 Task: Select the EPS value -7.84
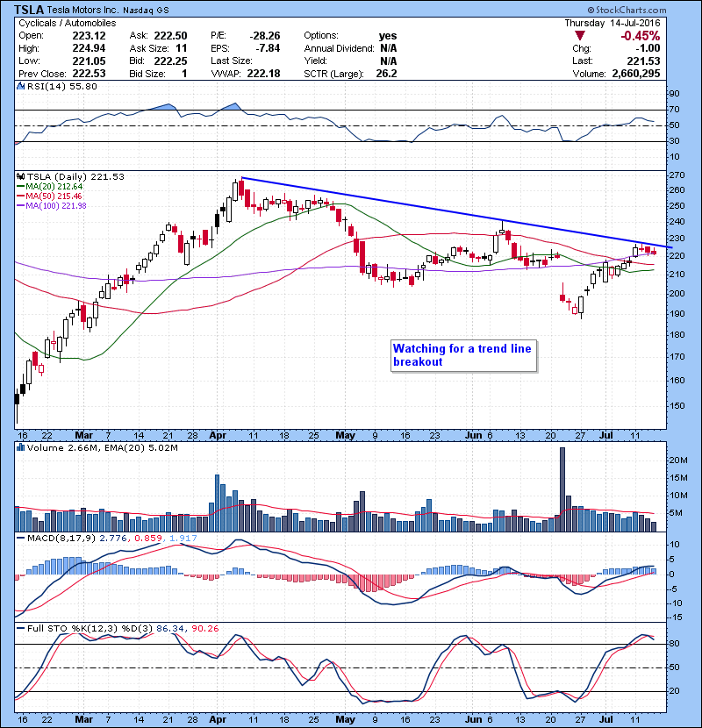[268, 48]
